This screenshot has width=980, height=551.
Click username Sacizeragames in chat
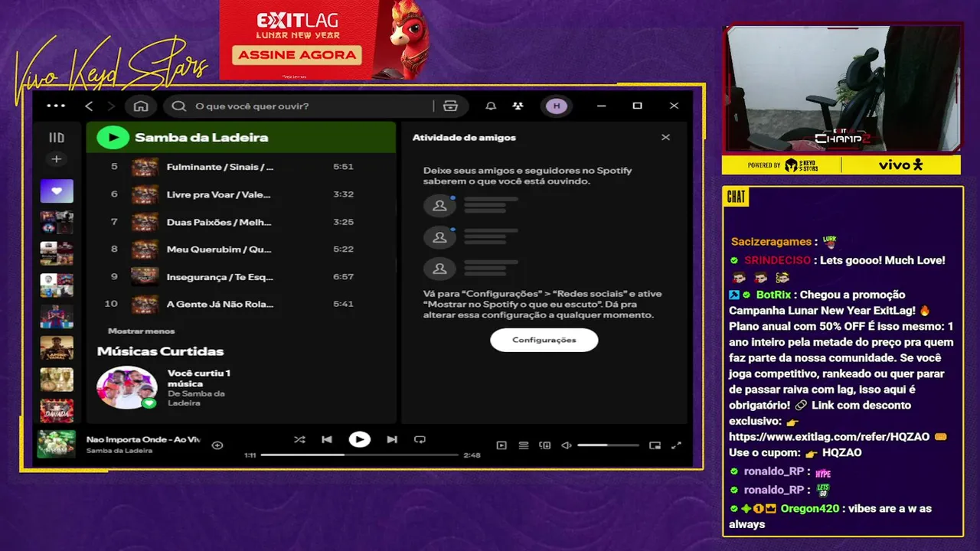click(x=771, y=241)
